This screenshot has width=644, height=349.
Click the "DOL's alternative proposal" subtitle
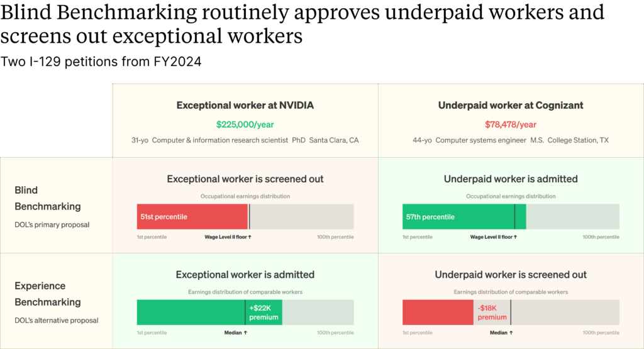click(57, 320)
